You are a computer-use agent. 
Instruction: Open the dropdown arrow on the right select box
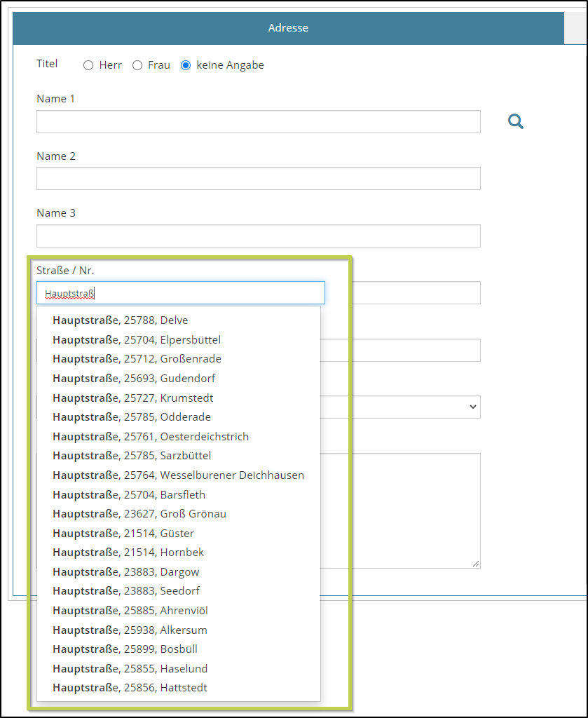472,407
